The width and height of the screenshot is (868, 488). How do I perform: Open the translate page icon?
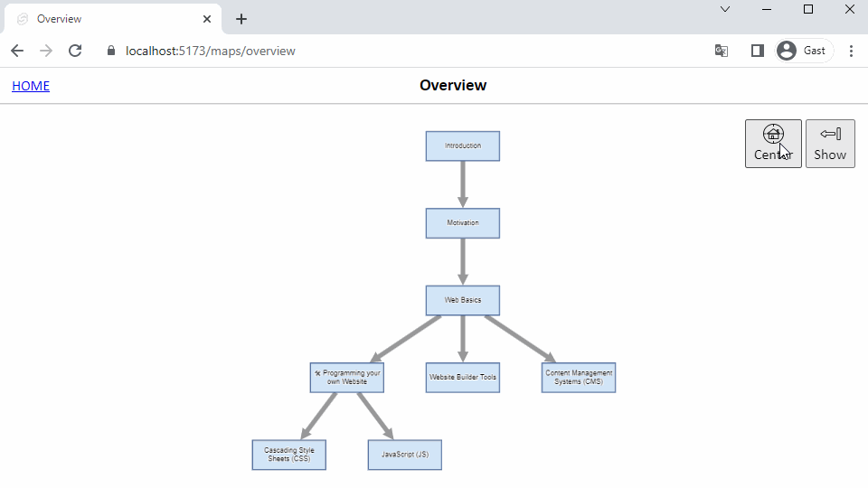[722, 51]
